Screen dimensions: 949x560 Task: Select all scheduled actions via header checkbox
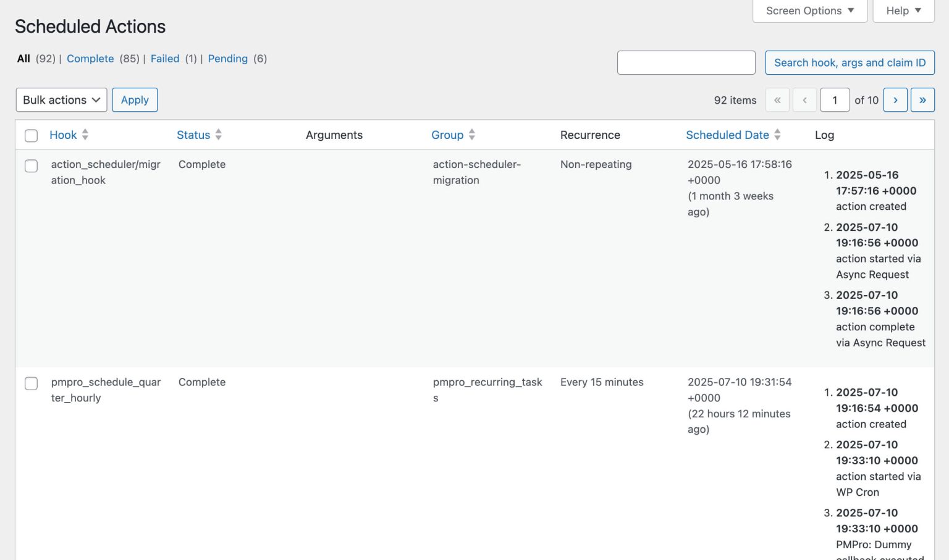[31, 135]
